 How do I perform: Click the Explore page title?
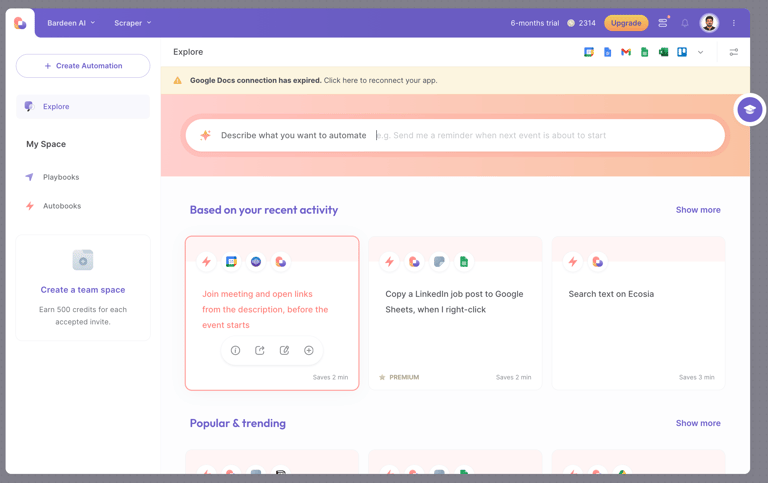pos(188,52)
